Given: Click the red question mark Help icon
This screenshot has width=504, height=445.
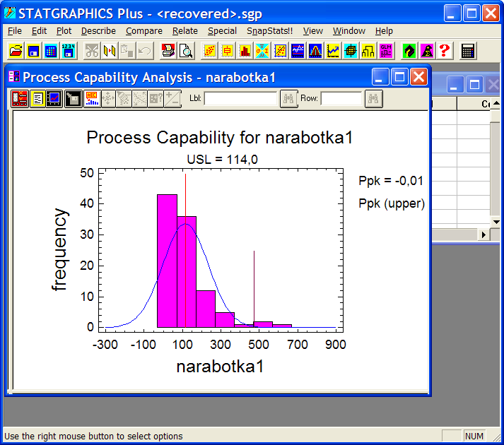Looking at the screenshot, I should click(445, 51).
